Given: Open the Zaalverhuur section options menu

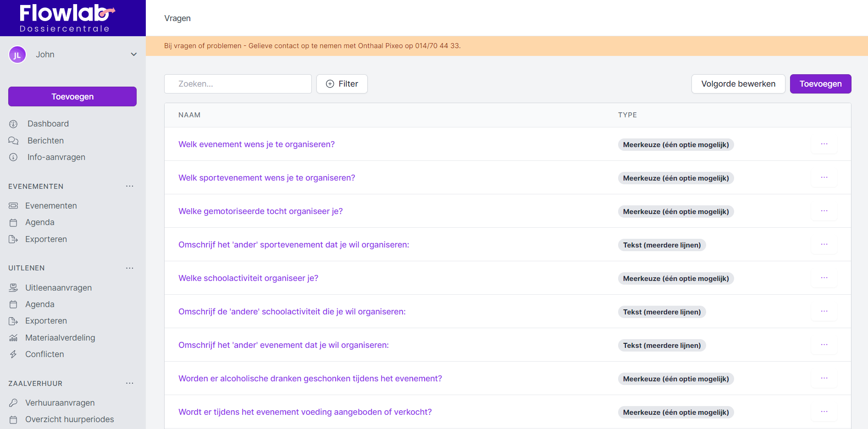Looking at the screenshot, I should (x=130, y=384).
